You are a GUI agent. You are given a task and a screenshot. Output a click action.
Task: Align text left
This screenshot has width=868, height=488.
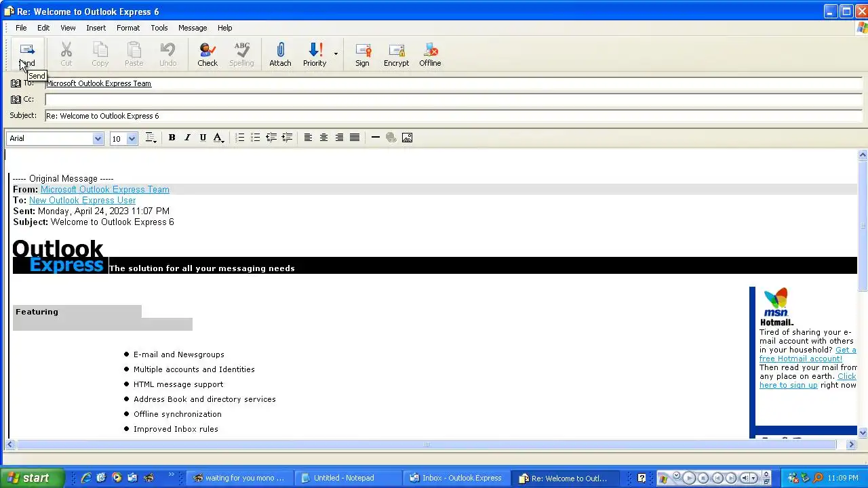tap(308, 138)
